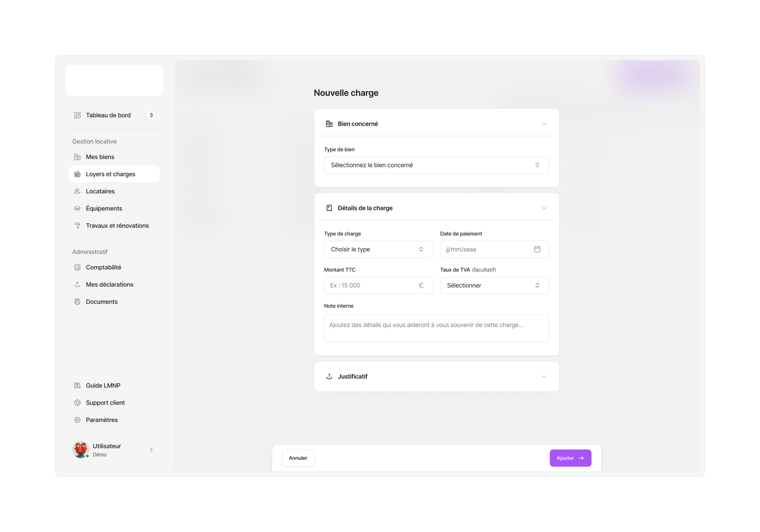The image size is (760, 532).
Task: Click the Mes biens building icon
Action: click(77, 157)
